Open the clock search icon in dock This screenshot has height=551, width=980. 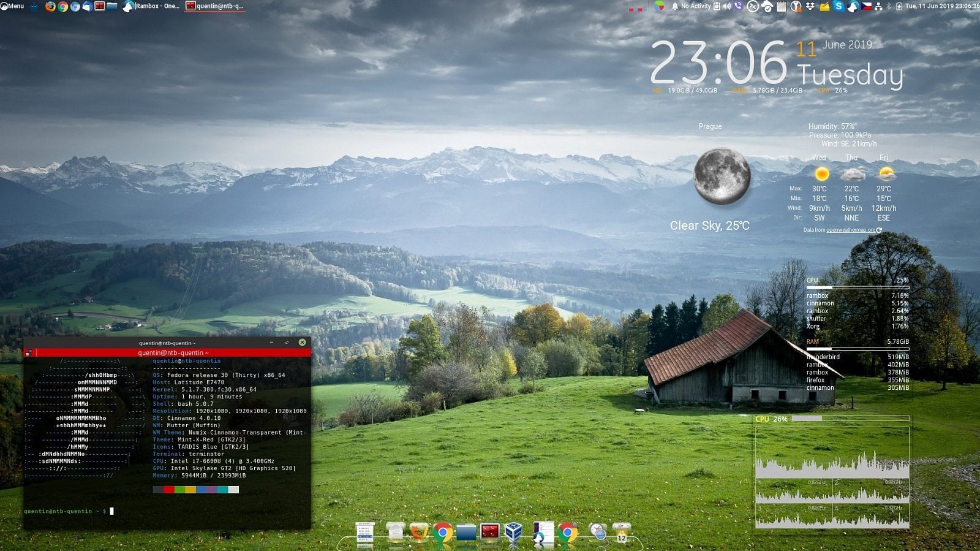click(x=598, y=531)
